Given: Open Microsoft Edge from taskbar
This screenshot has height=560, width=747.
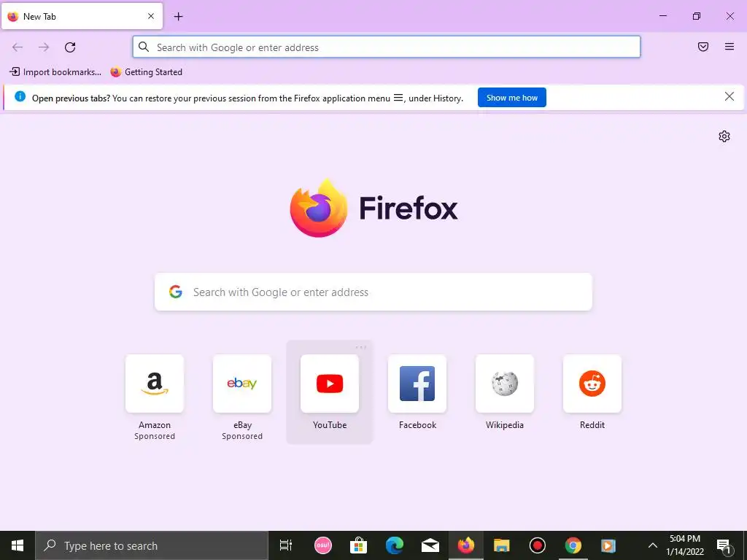Looking at the screenshot, I should [395, 545].
